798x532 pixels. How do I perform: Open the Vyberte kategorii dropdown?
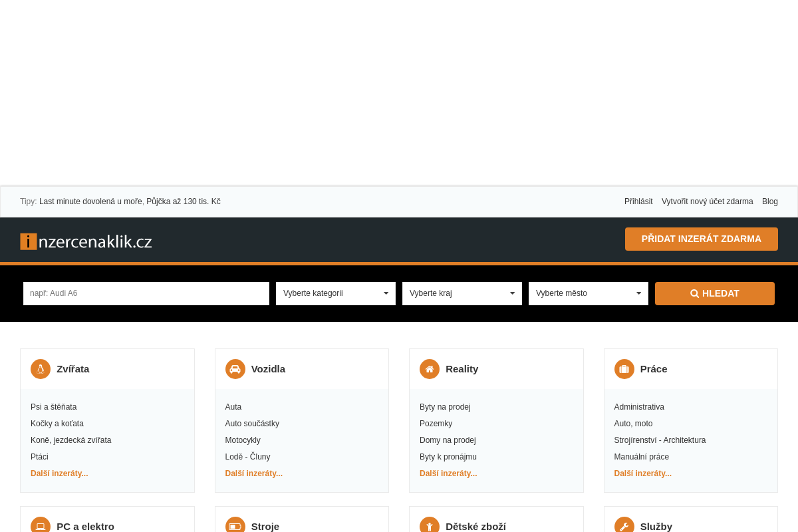336,293
